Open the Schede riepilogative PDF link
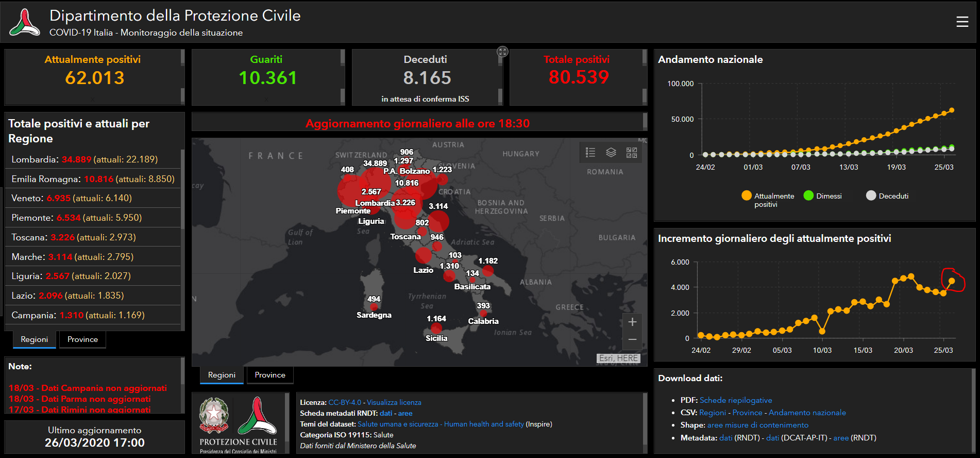This screenshot has width=980, height=458. pyautogui.click(x=735, y=400)
